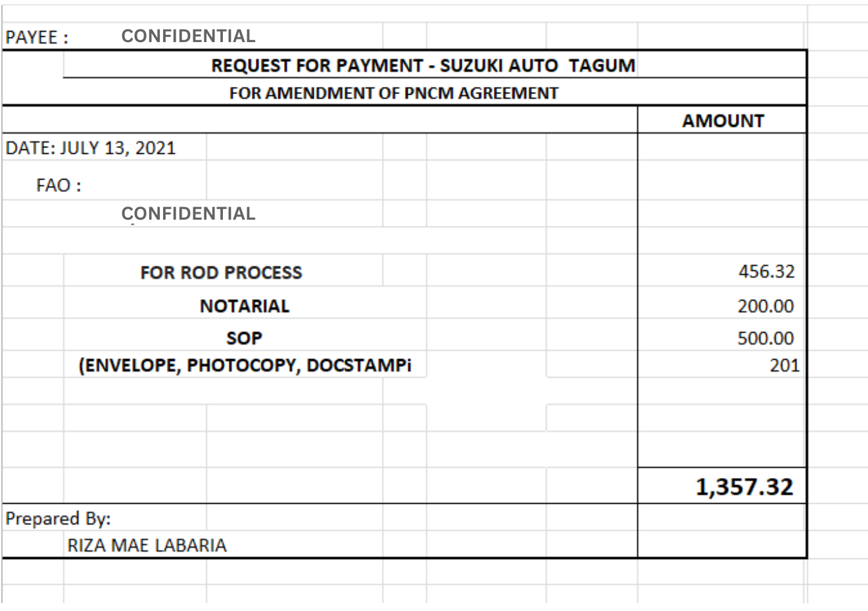
Task: Select the total amount 1,357.32
Action: pos(744,487)
